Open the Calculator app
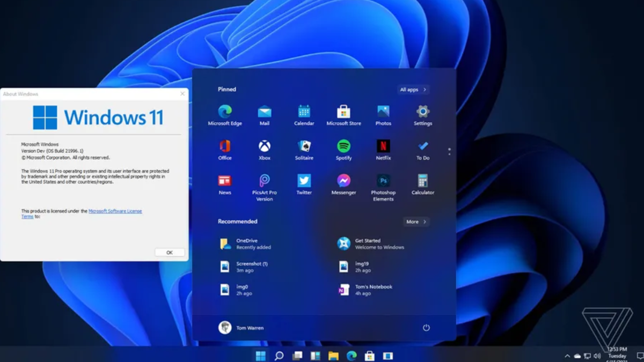Viewport: 644px width, 362px height. point(422,182)
